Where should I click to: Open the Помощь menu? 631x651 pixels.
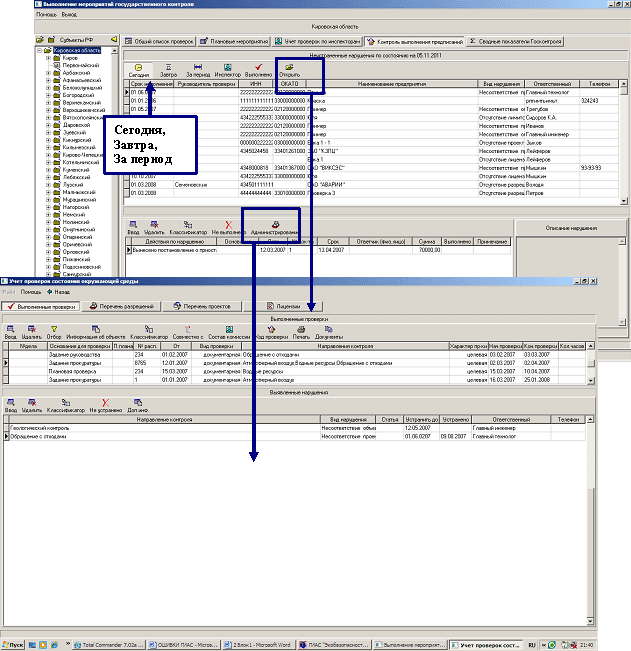19,16
